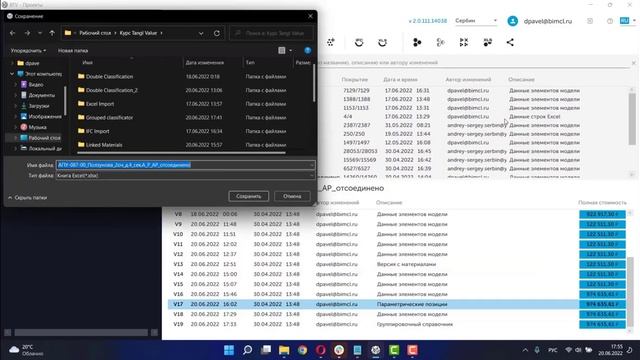Click the file list horizontal scrollbar
This screenshot has width=640, height=360.
[181, 153]
